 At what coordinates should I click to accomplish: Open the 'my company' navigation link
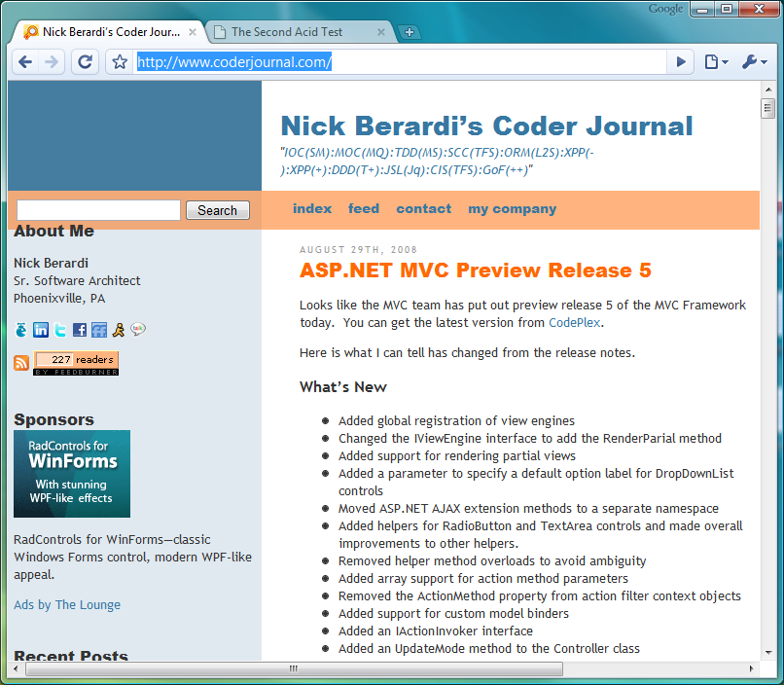point(512,208)
